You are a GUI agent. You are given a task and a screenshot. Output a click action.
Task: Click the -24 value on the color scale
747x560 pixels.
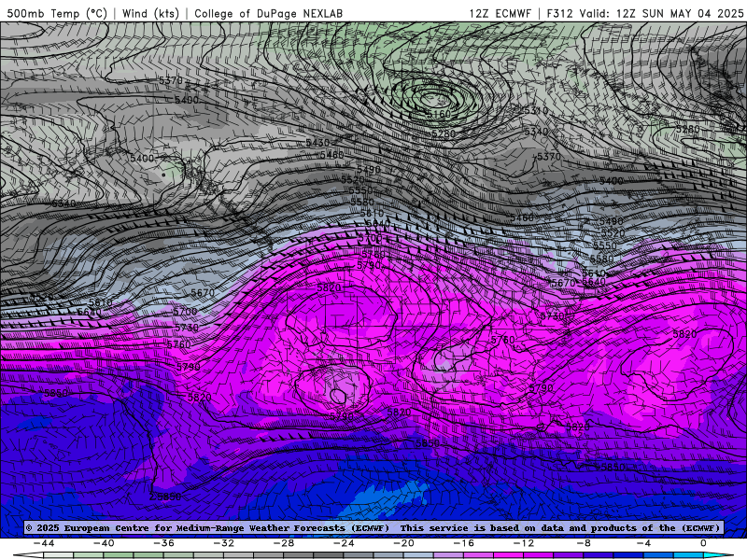pos(344,543)
